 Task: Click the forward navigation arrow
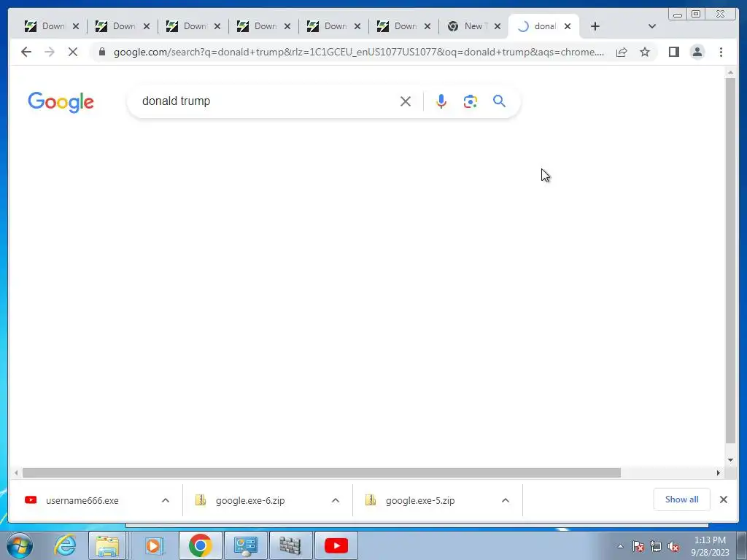(x=50, y=52)
